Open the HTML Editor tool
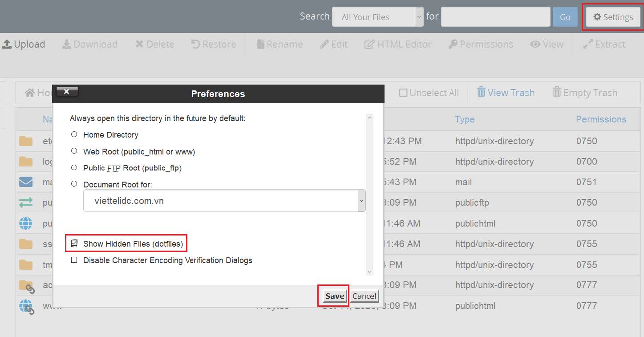The height and width of the screenshot is (337, 644). pyautogui.click(x=398, y=44)
